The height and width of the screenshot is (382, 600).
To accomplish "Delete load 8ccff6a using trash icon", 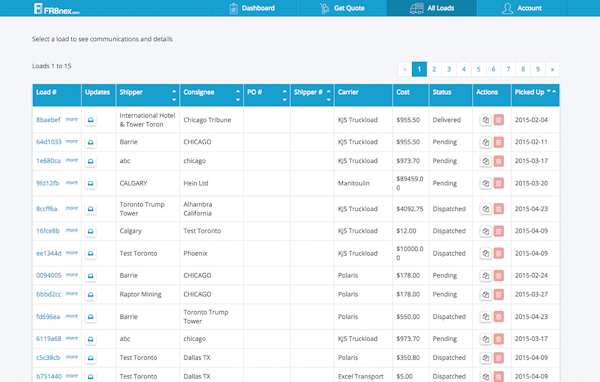I will [x=498, y=209].
